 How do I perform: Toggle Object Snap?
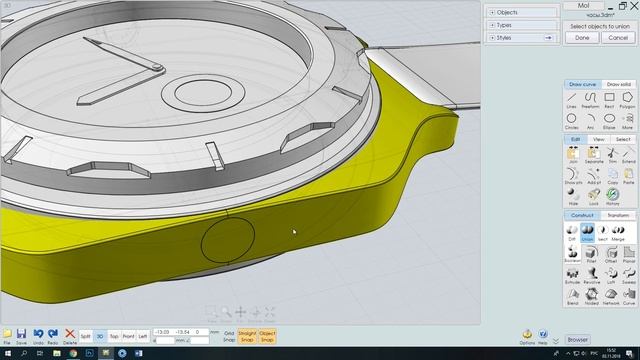[x=267, y=336]
